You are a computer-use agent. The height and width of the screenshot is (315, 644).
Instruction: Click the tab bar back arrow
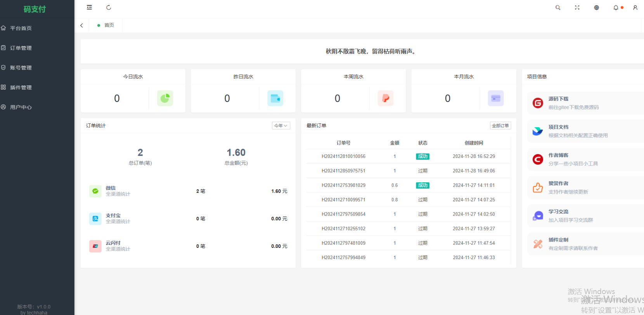[81, 25]
